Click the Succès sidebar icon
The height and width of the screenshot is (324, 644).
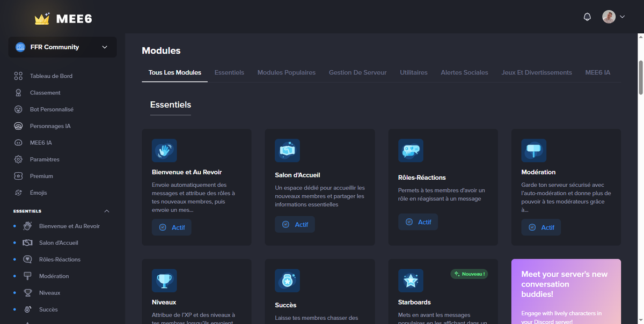click(x=27, y=310)
